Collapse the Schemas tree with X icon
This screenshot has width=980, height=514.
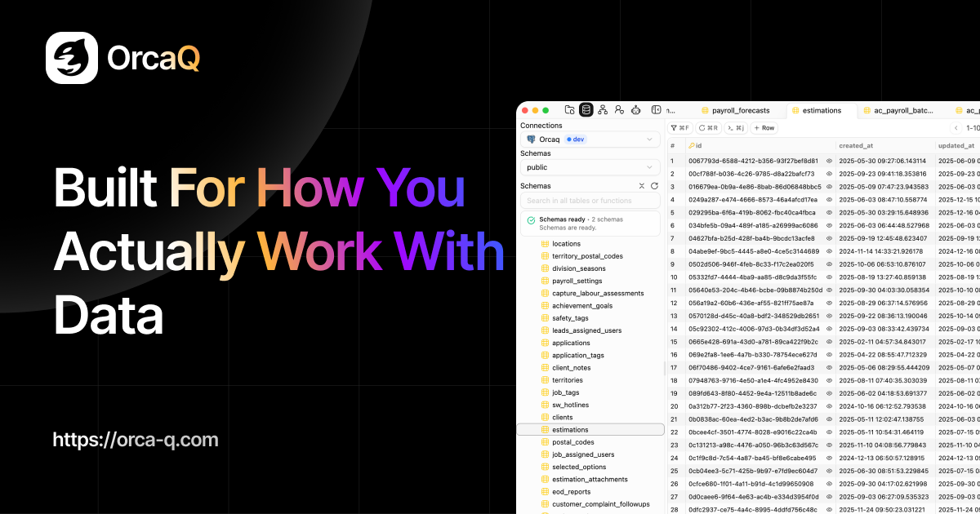642,186
